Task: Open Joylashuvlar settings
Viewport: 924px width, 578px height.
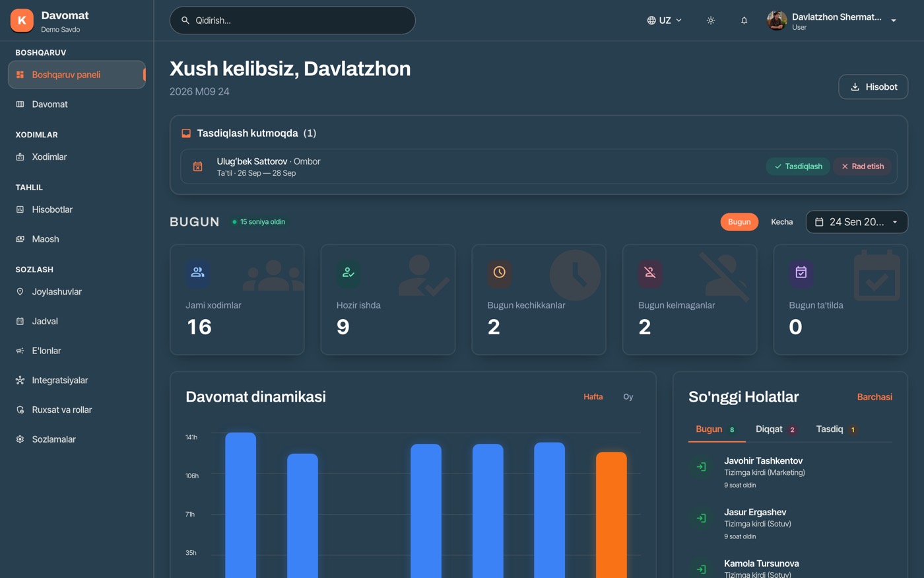Action: click(77, 292)
